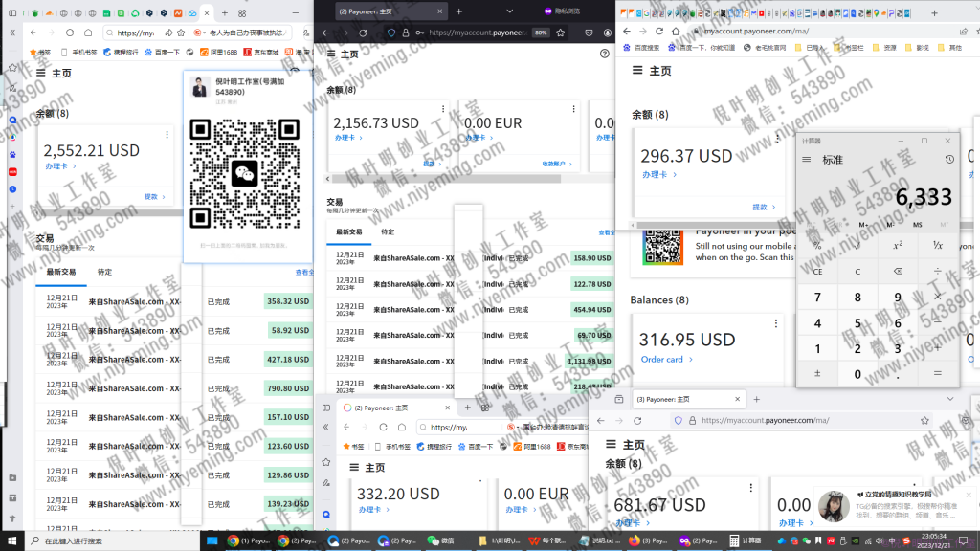Reload the Firefox window showing 681.67 USD
The width and height of the screenshot is (980, 551).
coord(637,421)
